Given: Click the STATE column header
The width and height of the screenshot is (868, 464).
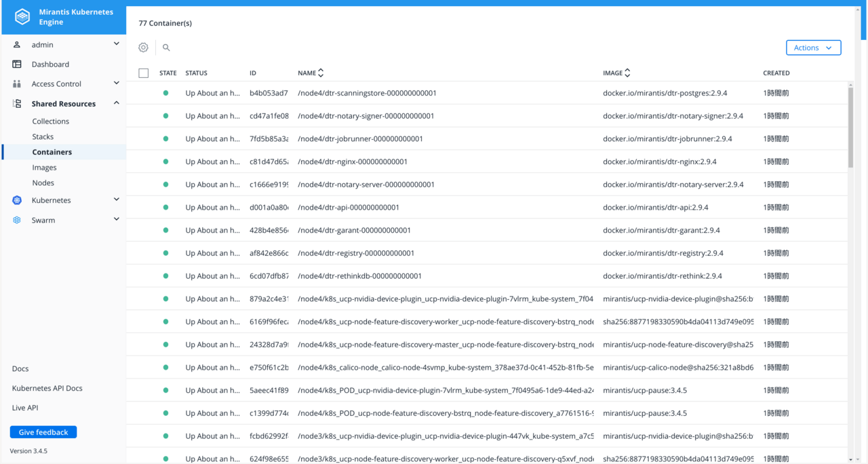Looking at the screenshot, I should coord(168,73).
